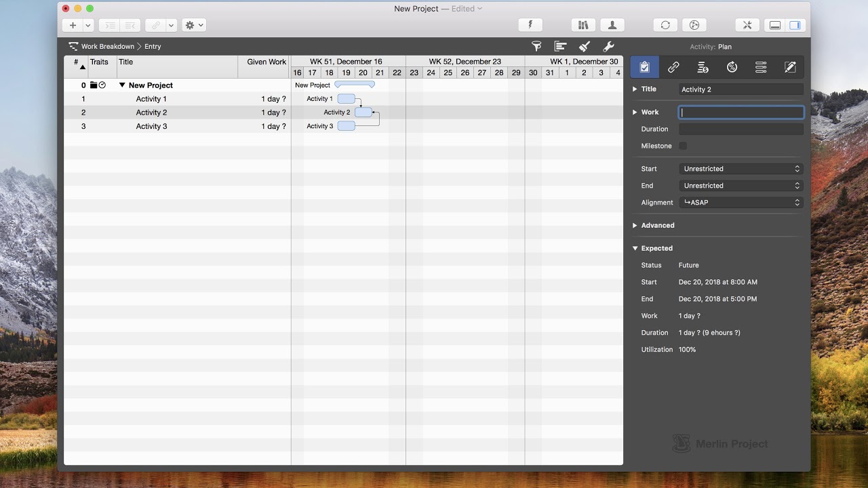Image resolution: width=868 pixels, height=488 pixels.
Task: Open the Start Unrestricted dropdown
Action: click(741, 169)
